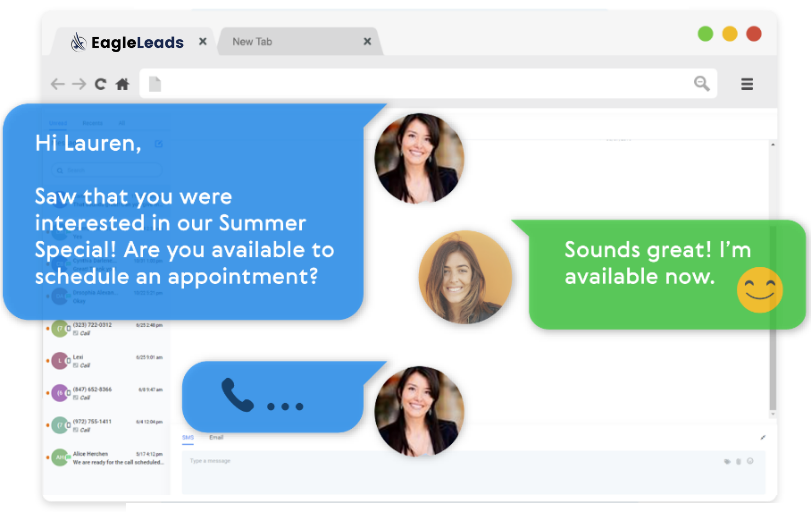
Task: Close the New Tab tab
Action: (x=367, y=41)
